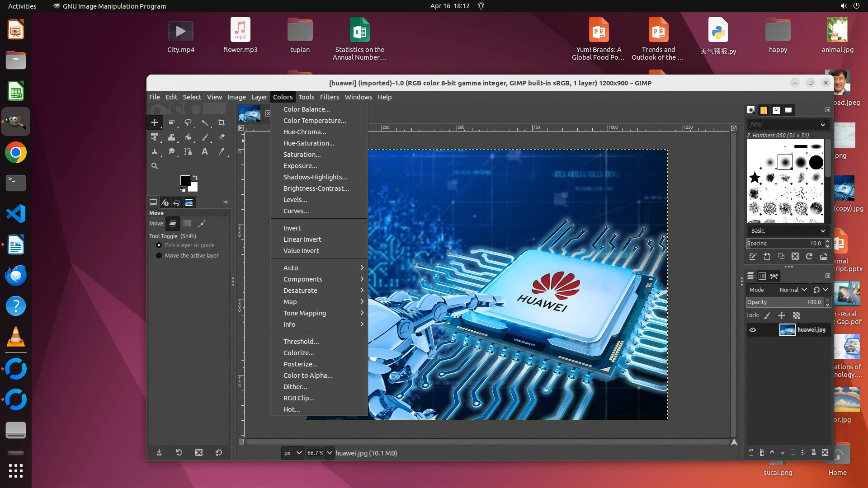The height and width of the screenshot is (488, 868).
Task: Click the swap foreground/background colors arrow
Action: [x=195, y=177]
